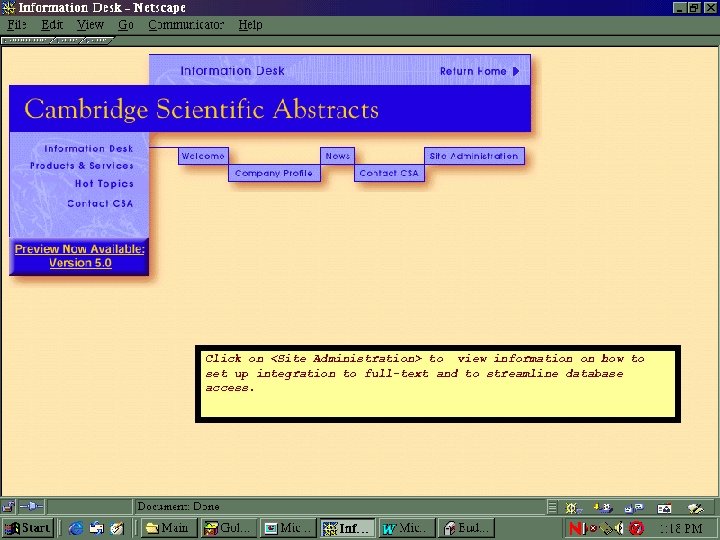Open Composer icon in component bar
Image resolution: width=720 pixels, height=540 pixels.
(695, 507)
